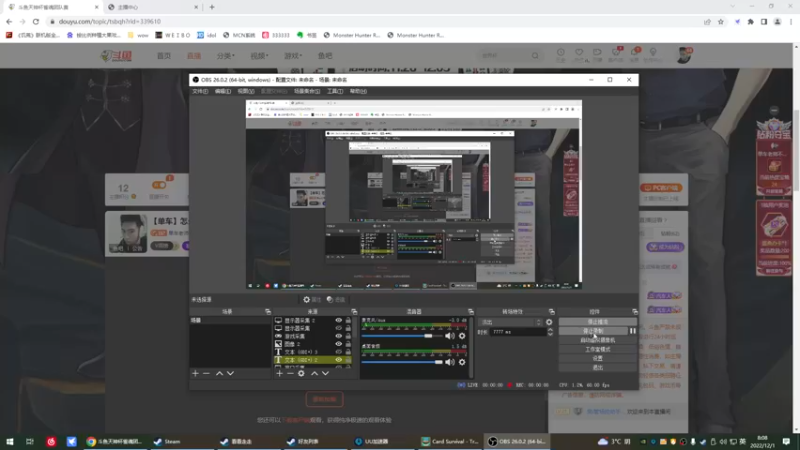The width and height of the screenshot is (800, 450).
Task: Move the scene down in Scenes panel
Action: (231, 373)
